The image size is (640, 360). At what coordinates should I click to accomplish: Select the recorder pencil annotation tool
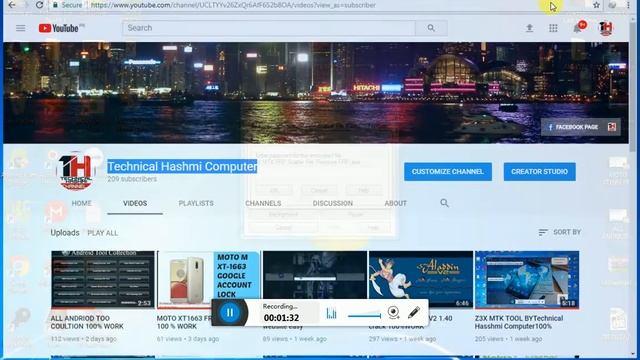pyautogui.click(x=414, y=313)
